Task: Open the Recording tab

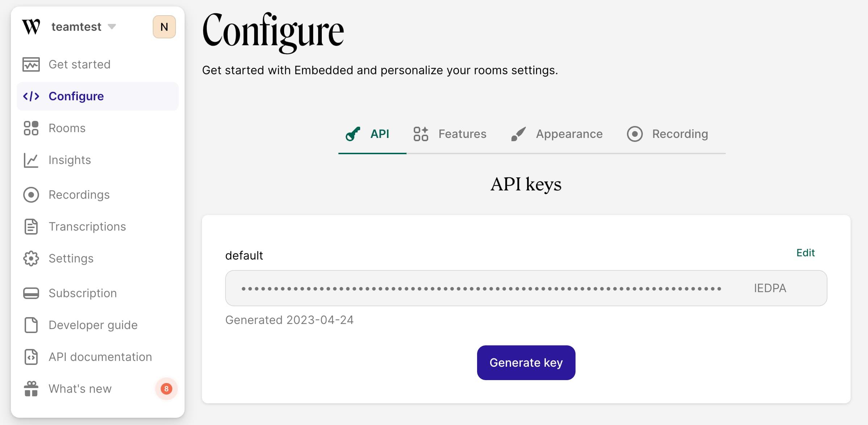Action: click(x=667, y=134)
